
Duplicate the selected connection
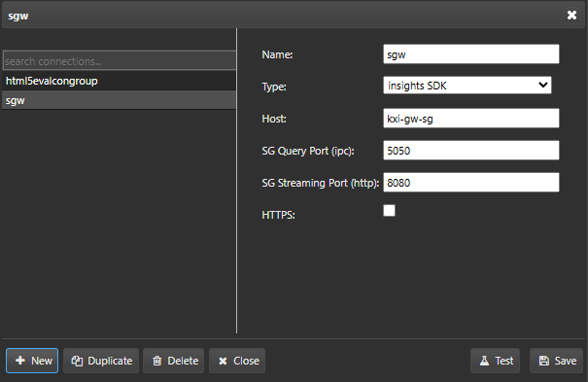(101, 361)
